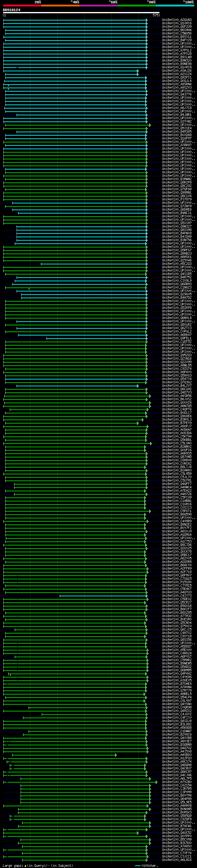Screen dimensions: 197x868
Task: Open the UniRef100_C5WU56 entry
Action: pos(177,33)
